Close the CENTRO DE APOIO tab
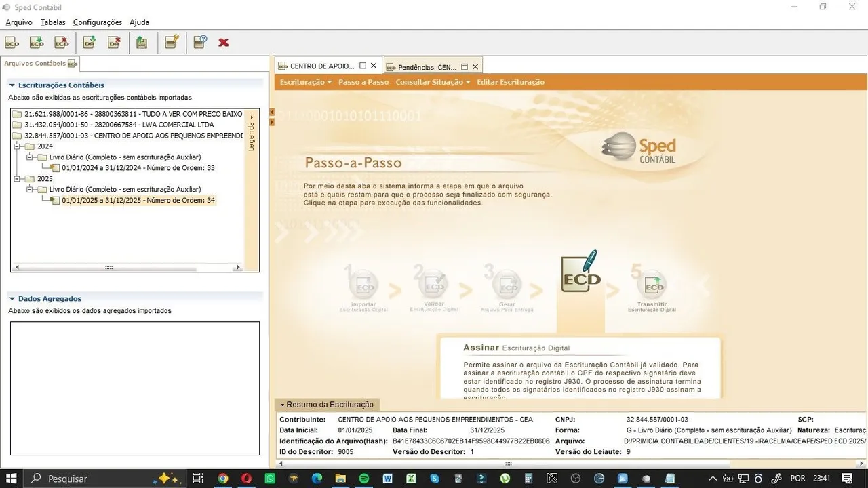 pyautogui.click(x=374, y=66)
